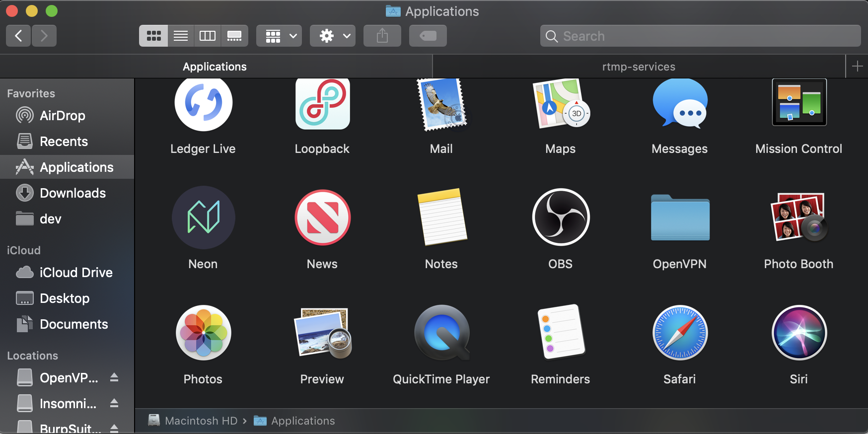Switch to list view

click(181, 36)
